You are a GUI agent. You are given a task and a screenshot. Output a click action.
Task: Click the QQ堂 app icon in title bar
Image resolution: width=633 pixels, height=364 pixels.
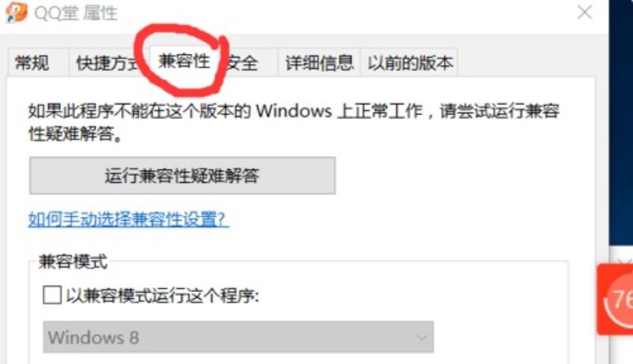click(16, 12)
